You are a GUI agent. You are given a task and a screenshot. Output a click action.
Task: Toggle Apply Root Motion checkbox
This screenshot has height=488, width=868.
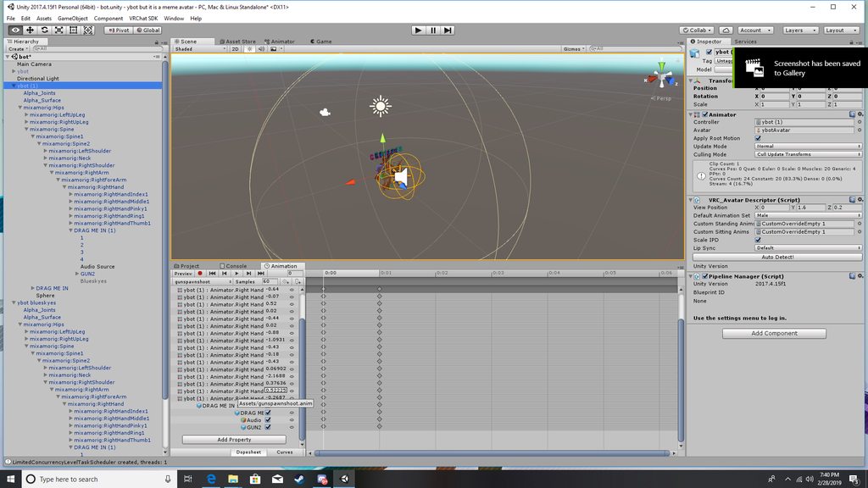click(x=758, y=138)
